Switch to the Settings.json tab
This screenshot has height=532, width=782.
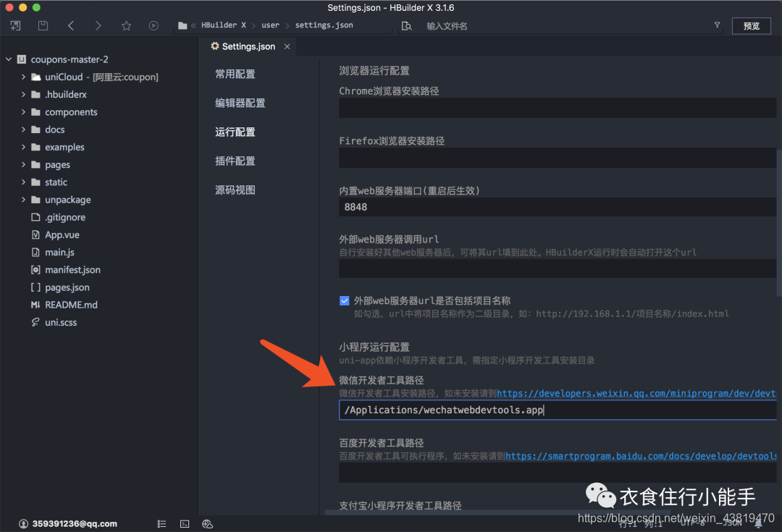click(x=248, y=46)
